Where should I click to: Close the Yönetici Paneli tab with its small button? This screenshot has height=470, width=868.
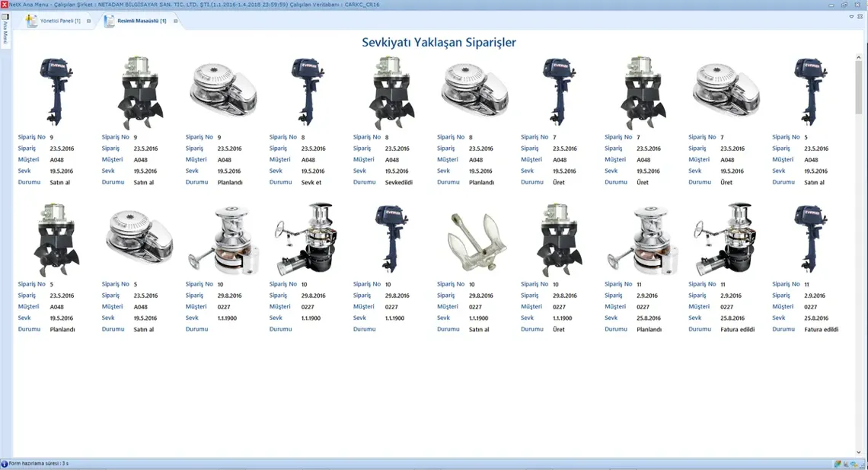[x=88, y=21]
